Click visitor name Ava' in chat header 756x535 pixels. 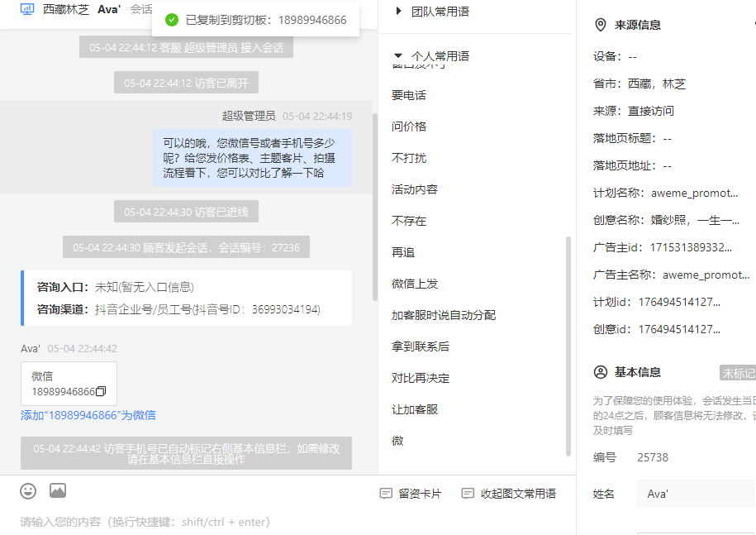coord(109,9)
